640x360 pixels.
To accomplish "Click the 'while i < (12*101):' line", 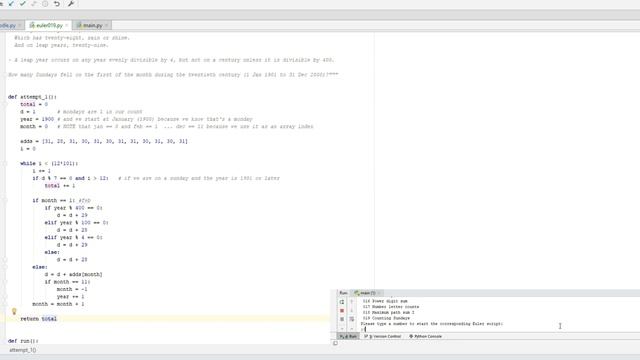I will pos(49,163).
